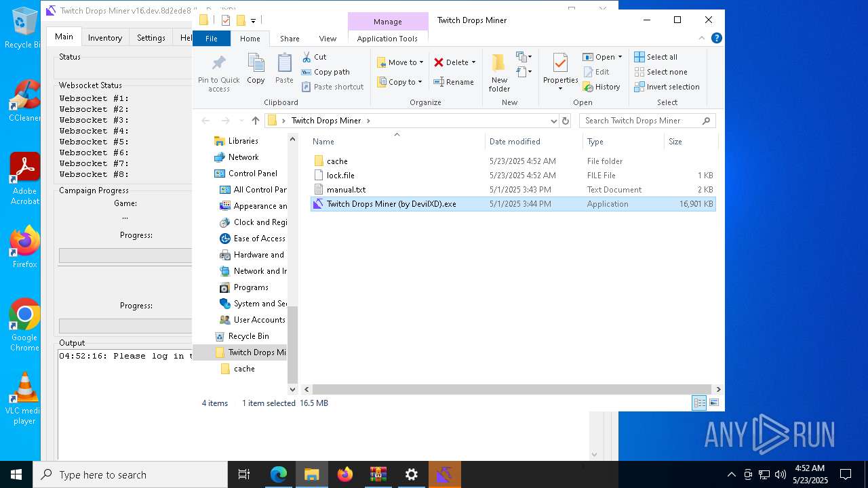Open file History
The image size is (868, 488).
[601, 87]
